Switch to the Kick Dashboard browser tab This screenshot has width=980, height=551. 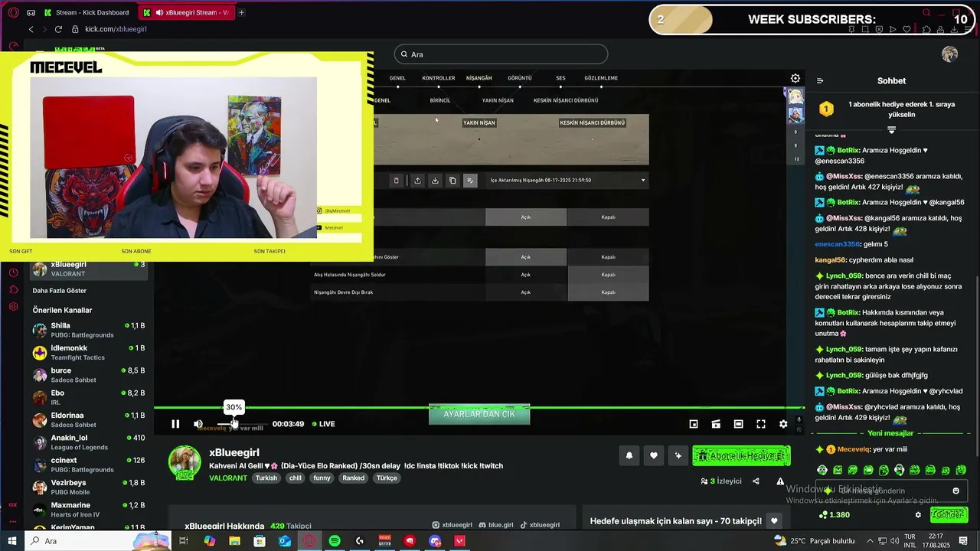(x=87, y=12)
